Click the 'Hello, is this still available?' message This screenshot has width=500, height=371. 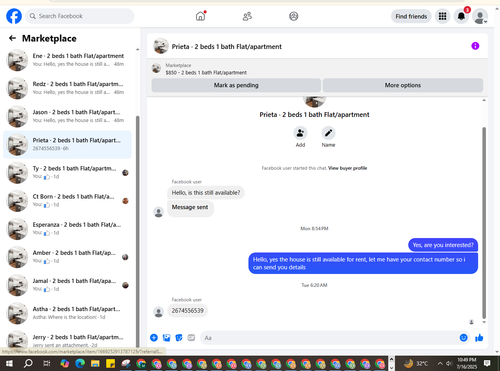coord(206,193)
